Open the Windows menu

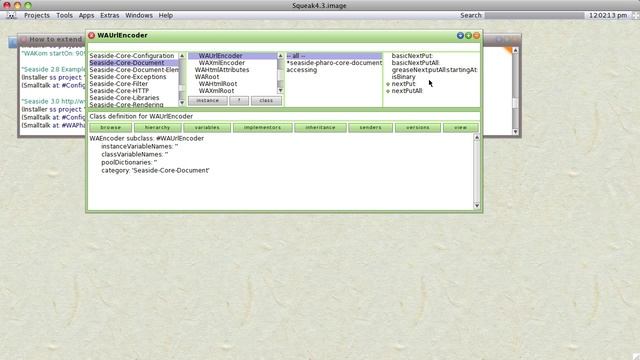(x=139, y=15)
